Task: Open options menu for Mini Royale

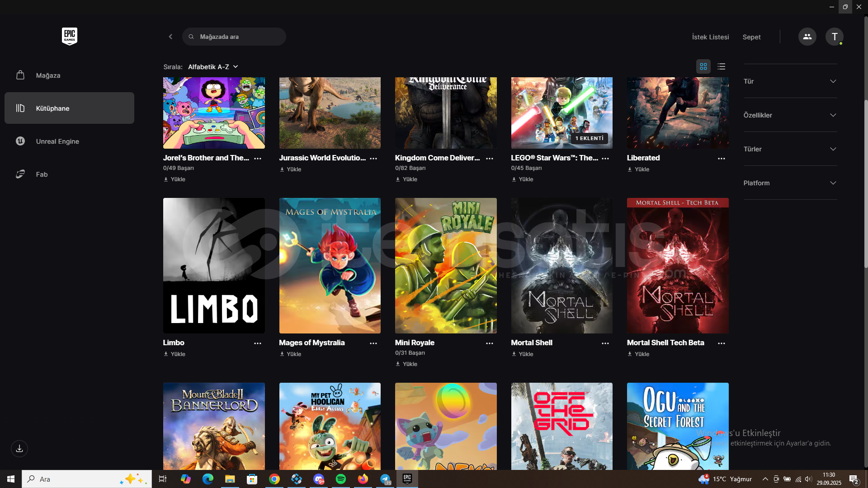Action: [x=490, y=343]
